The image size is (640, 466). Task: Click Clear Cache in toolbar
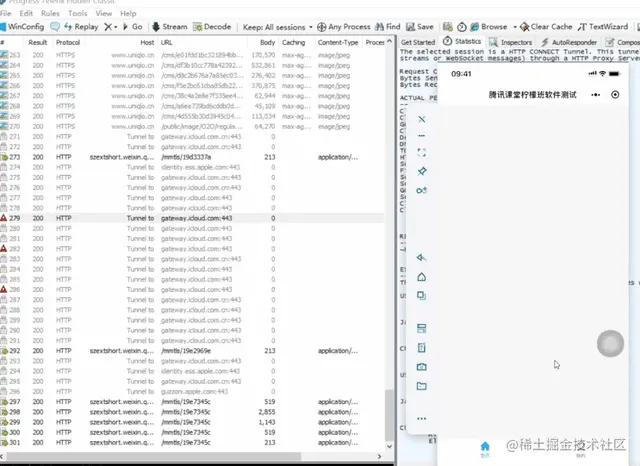[546, 27]
